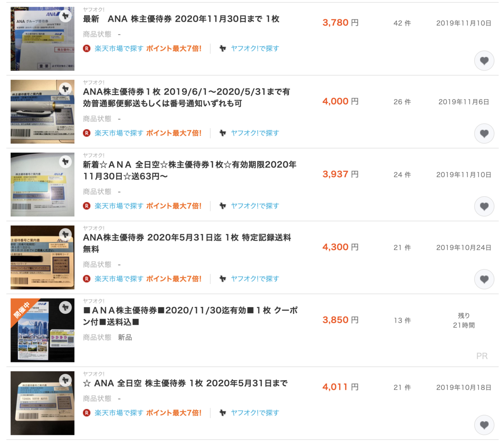Favorite the 3,937円 listing with heart icon

484,206
